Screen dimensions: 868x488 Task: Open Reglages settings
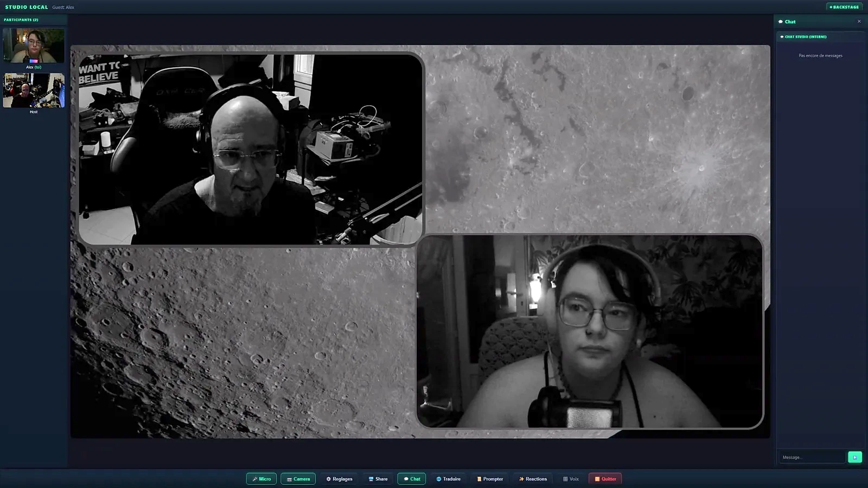[x=339, y=479]
